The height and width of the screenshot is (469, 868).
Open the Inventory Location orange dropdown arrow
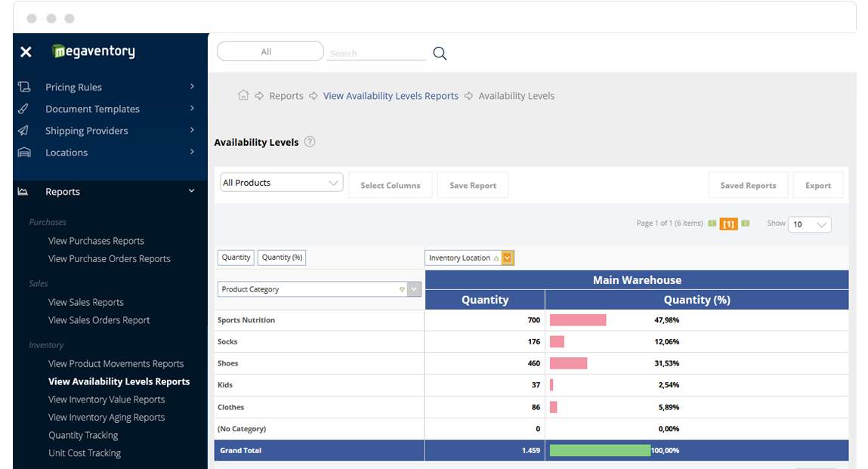[508, 258]
